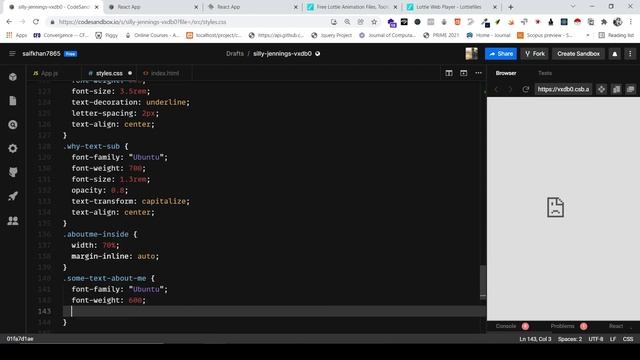Image resolution: width=640 pixels, height=360 pixels.
Task: Click the Free plan badge
Action: pos(71,53)
